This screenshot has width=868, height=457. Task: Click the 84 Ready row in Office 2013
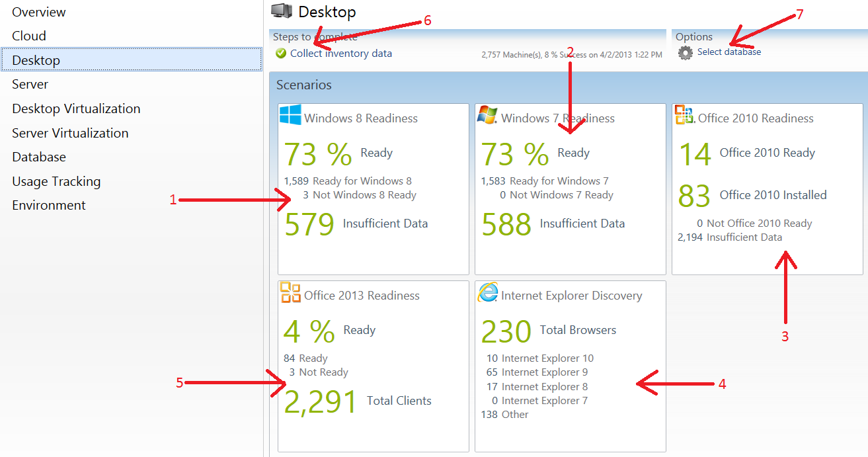(x=305, y=358)
